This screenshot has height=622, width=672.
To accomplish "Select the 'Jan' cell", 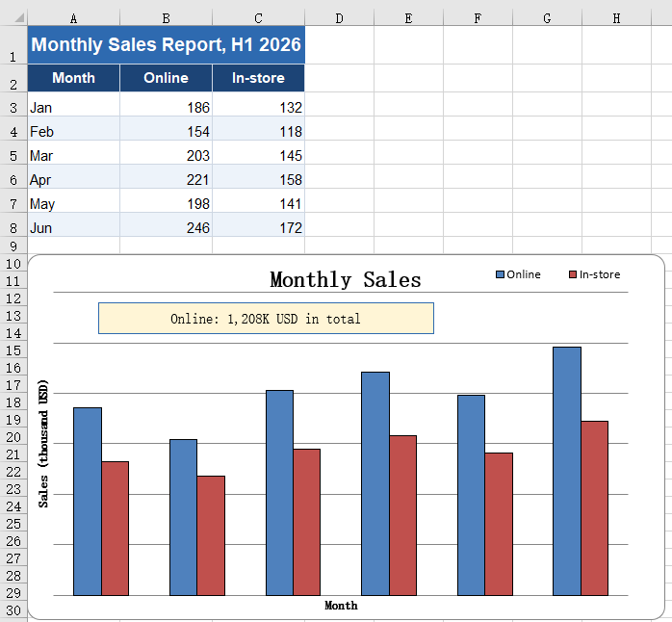I will tap(74, 104).
